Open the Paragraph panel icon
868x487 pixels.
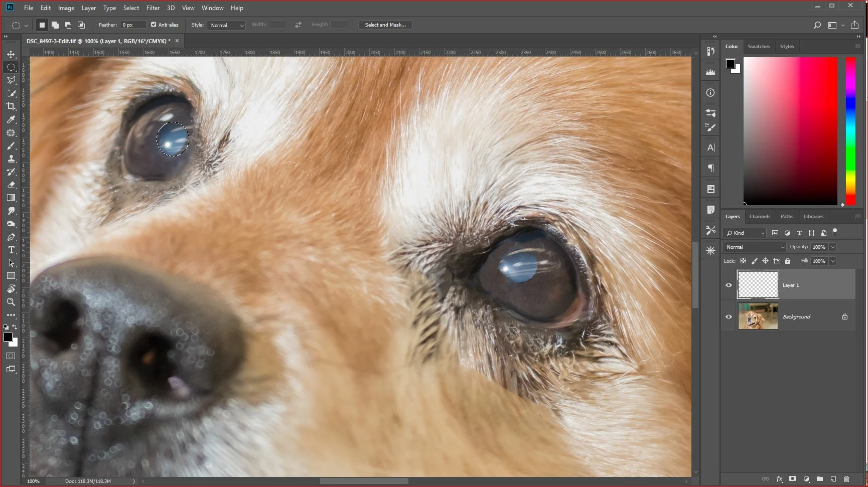coord(710,169)
